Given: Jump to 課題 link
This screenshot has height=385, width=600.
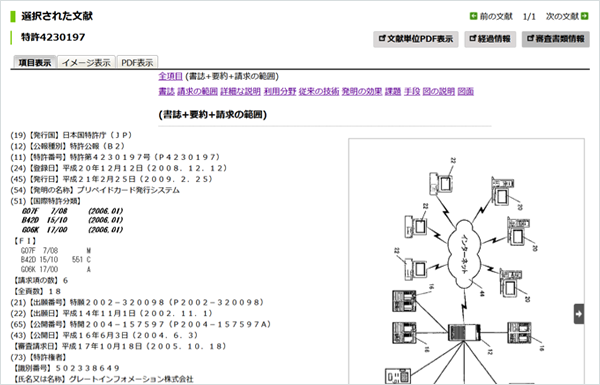Looking at the screenshot, I should (393, 91).
